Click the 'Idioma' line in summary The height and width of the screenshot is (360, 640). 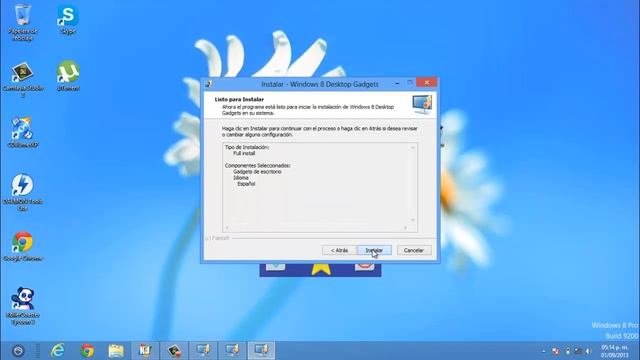pos(241,178)
